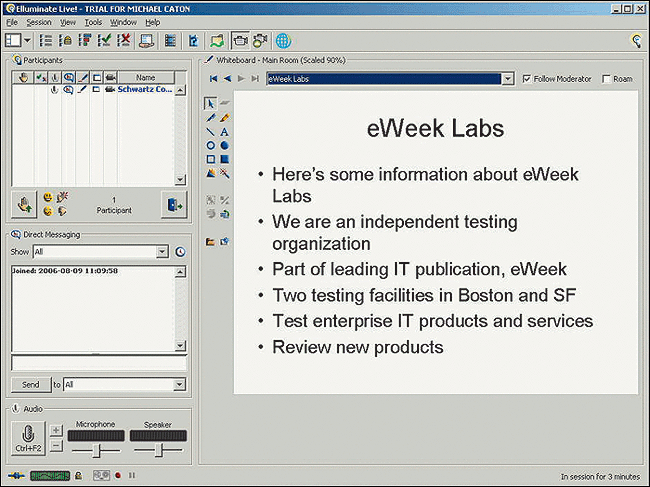Click the snapshot camera toolbar icon

pos(240,41)
